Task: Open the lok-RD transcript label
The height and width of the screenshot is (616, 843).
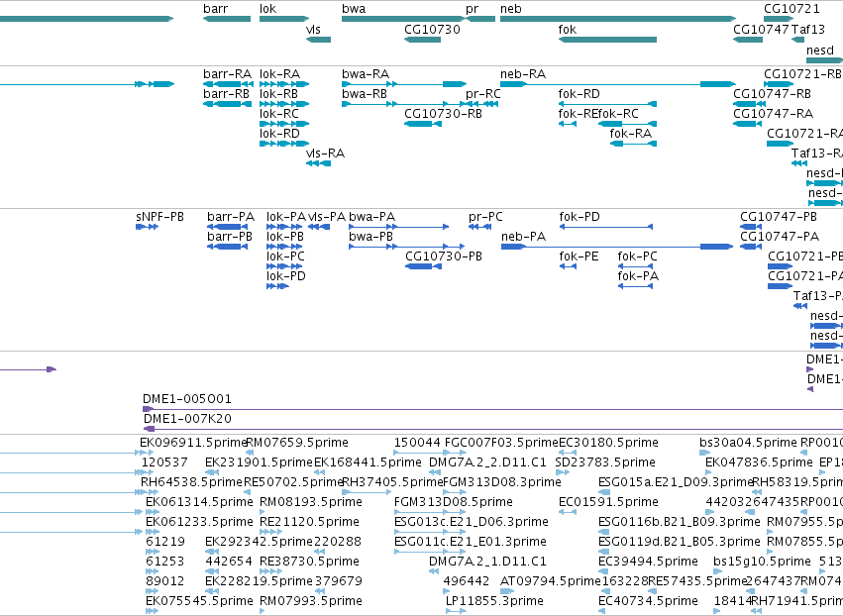Action: pyautogui.click(x=279, y=134)
